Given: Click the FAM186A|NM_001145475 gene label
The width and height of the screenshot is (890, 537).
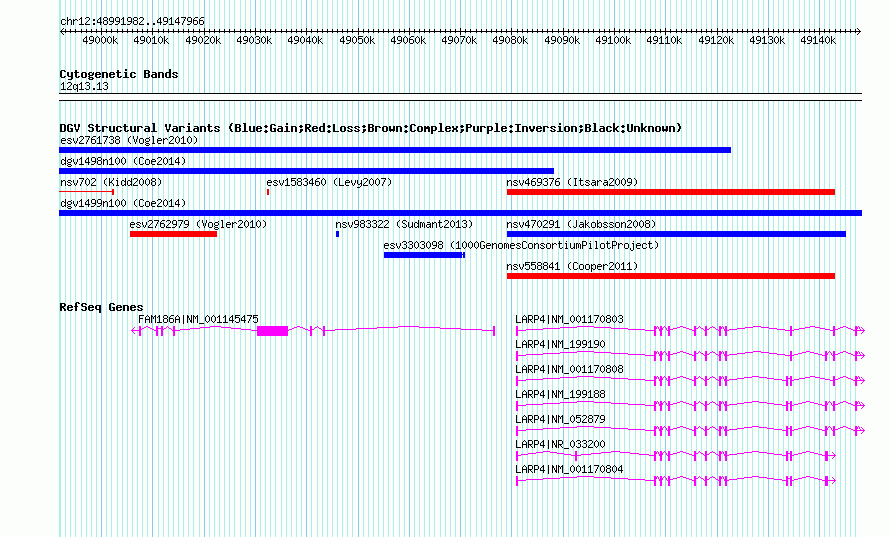Looking at the screenshot, I should tap(198, 319).
